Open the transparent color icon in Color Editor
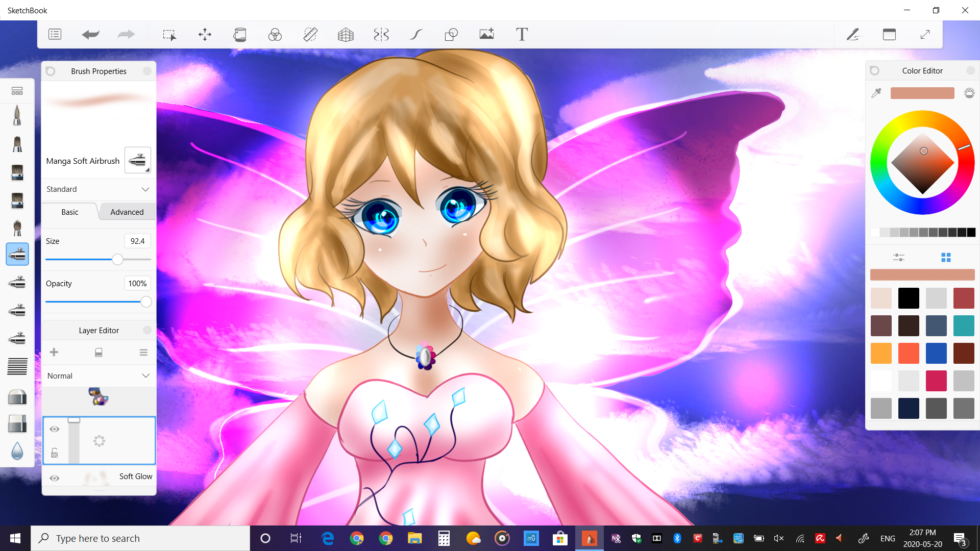980x551 pixels. tap(969, 93)
